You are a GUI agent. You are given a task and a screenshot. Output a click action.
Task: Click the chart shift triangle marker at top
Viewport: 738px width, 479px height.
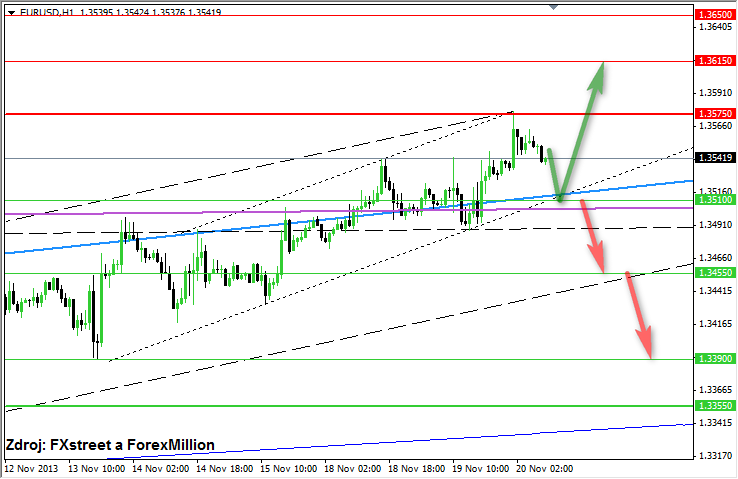[554, 7]
